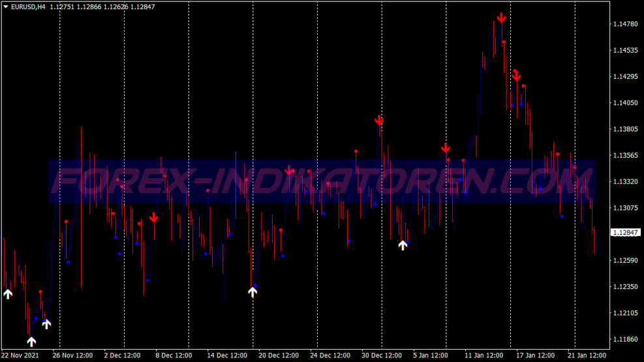644x362 pixels.
Task: Click the 11 Jan 12:00 time label
Action: click(484, 355)
